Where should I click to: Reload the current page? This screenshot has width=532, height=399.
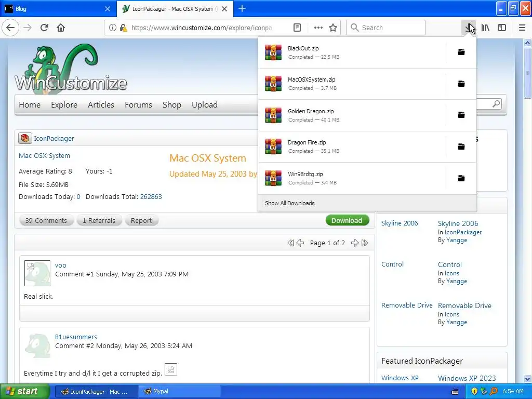[x=45, y=28]
